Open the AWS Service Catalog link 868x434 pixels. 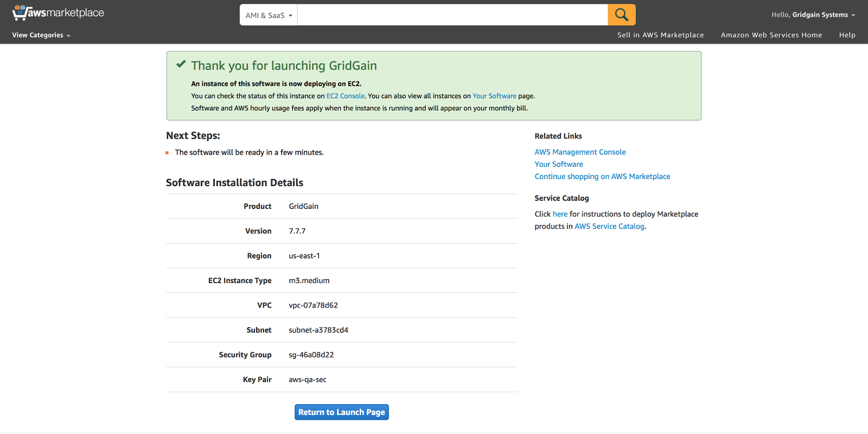(609, 227)
